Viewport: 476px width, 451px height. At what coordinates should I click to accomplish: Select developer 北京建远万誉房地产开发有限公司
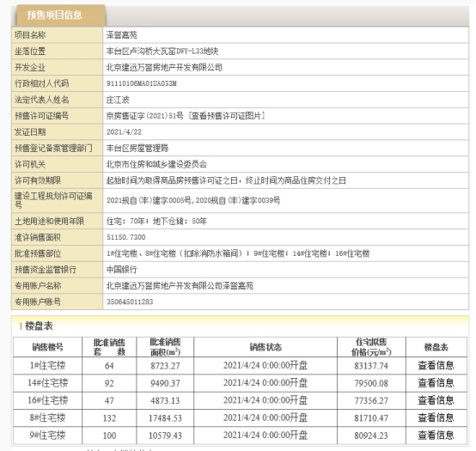point(164,67)
